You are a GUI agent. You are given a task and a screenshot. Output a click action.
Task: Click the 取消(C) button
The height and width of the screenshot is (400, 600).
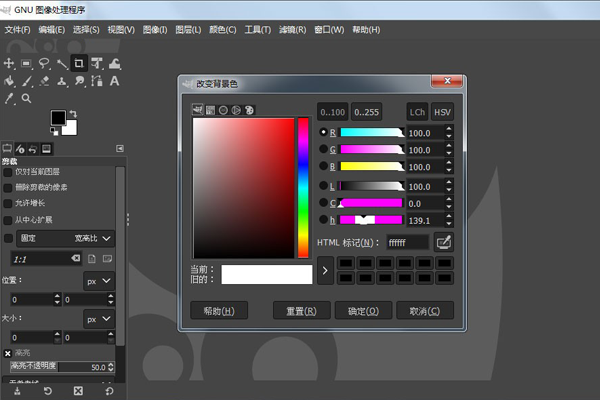click(425, 310)
